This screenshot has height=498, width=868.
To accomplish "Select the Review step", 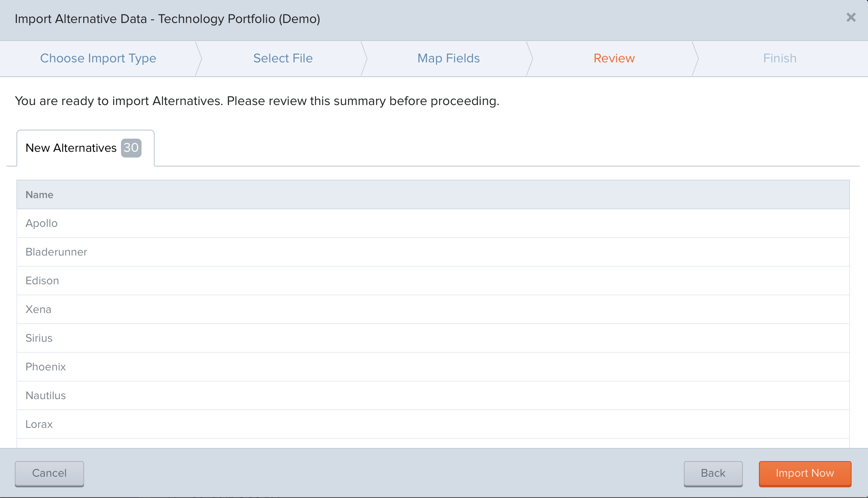I will coord(614,58).
